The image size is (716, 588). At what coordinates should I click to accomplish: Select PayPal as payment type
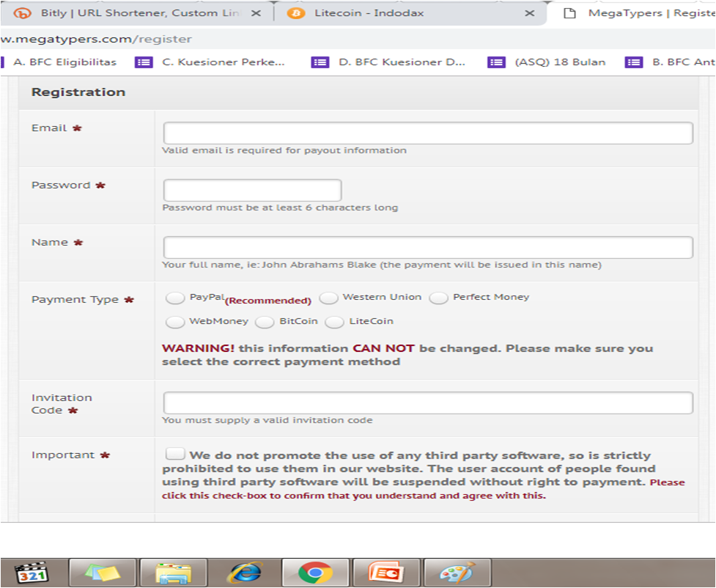pos(175,298)
